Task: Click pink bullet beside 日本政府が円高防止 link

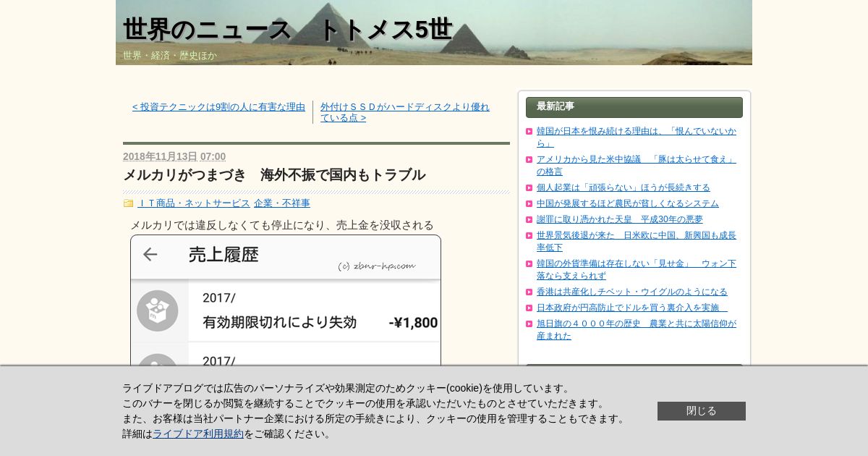Action: (x=529, y=308)
